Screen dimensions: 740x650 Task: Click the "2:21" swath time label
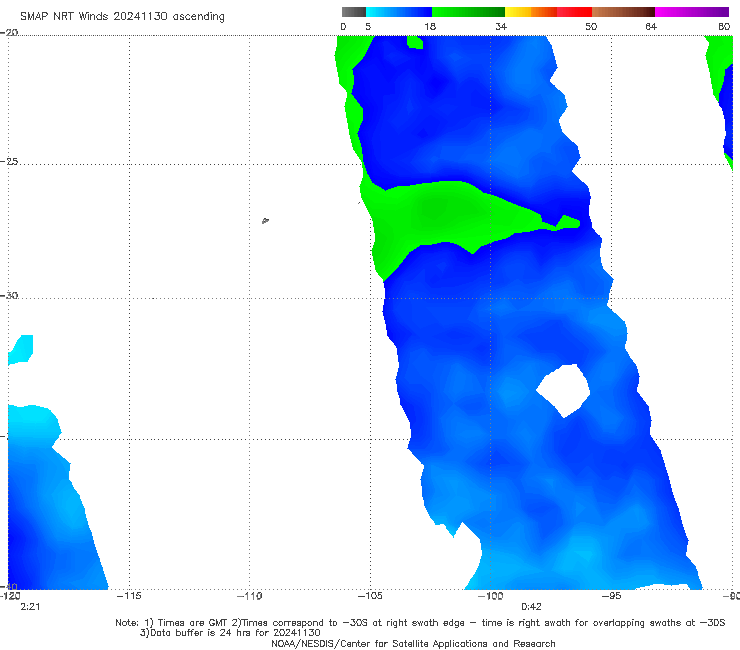[x=30, y=607]
